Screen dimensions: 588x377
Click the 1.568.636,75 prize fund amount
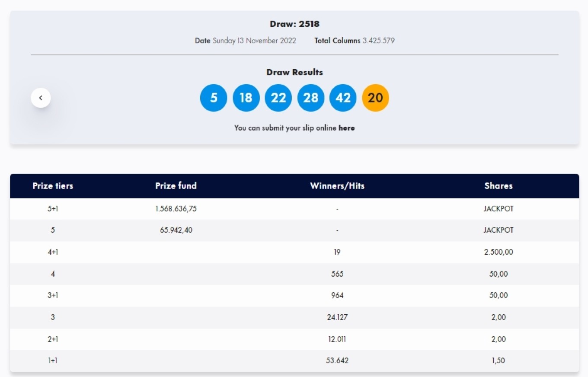(176, 209)
